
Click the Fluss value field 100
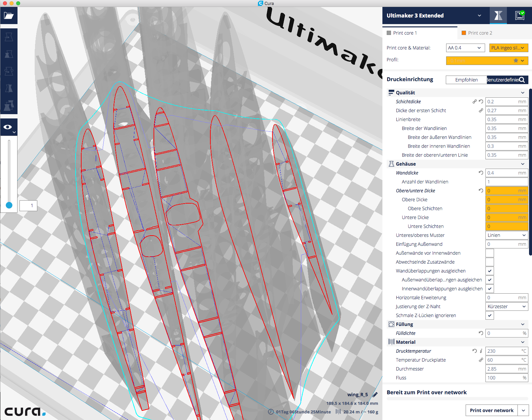[507, 378]
